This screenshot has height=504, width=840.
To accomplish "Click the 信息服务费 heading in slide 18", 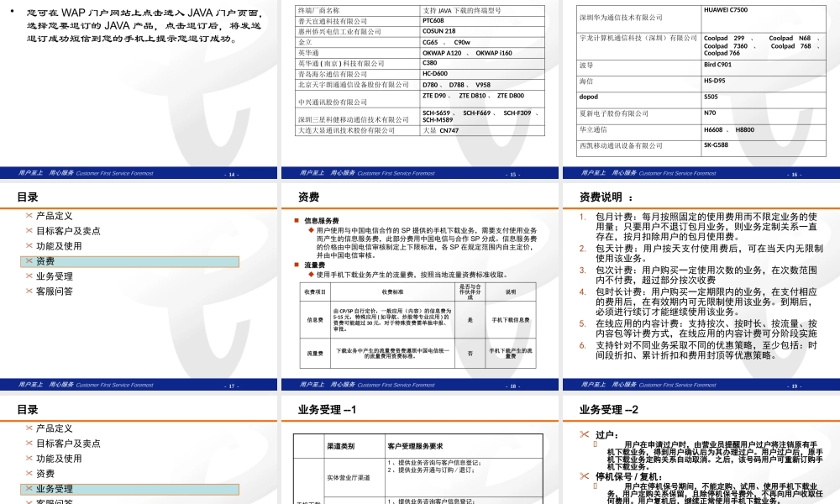I will coord(322,221).
